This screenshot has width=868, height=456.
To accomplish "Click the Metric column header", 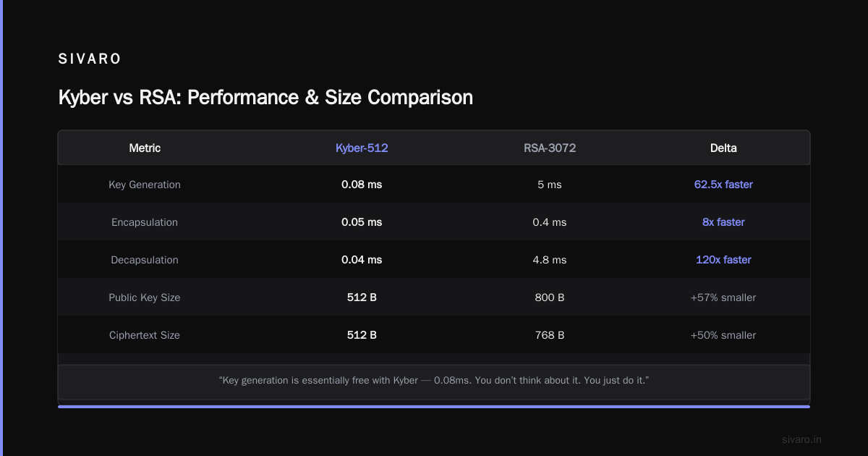I will [145, 148].
